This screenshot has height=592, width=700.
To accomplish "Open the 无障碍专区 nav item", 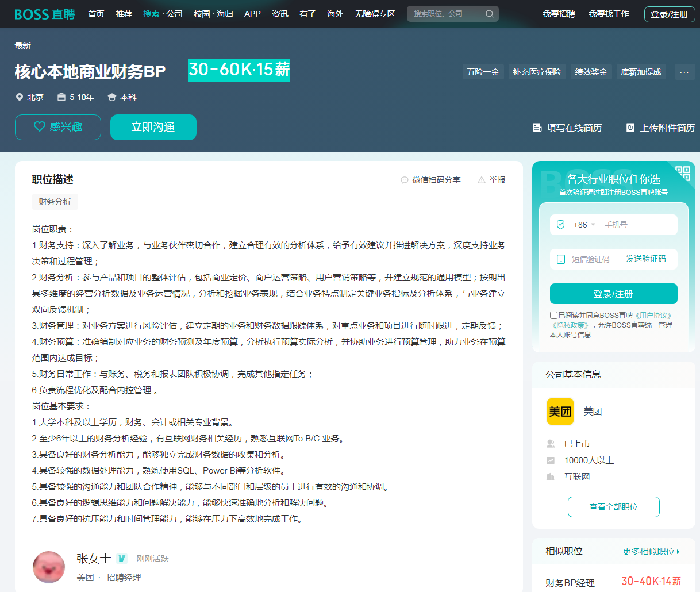I will click(375, 14).
